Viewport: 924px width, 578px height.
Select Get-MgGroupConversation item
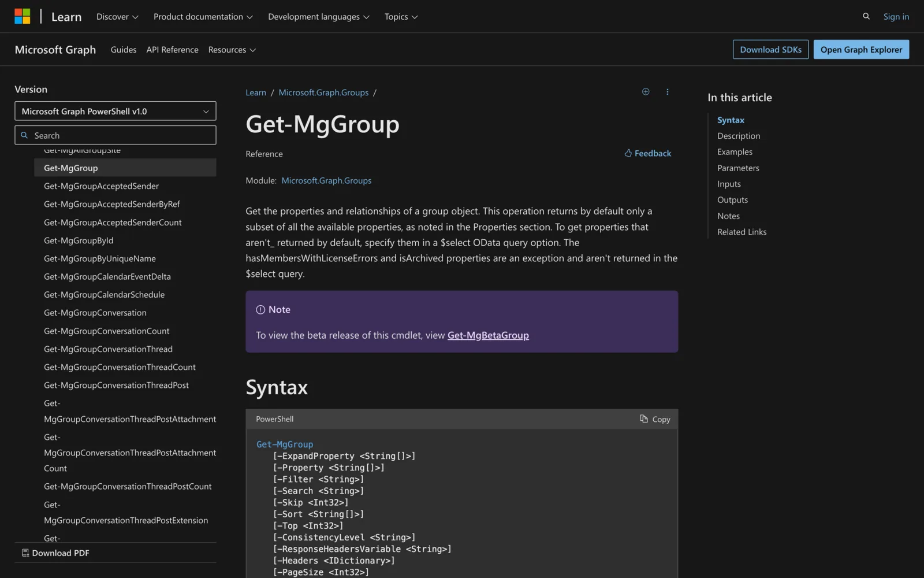click(x=95, y=313)
